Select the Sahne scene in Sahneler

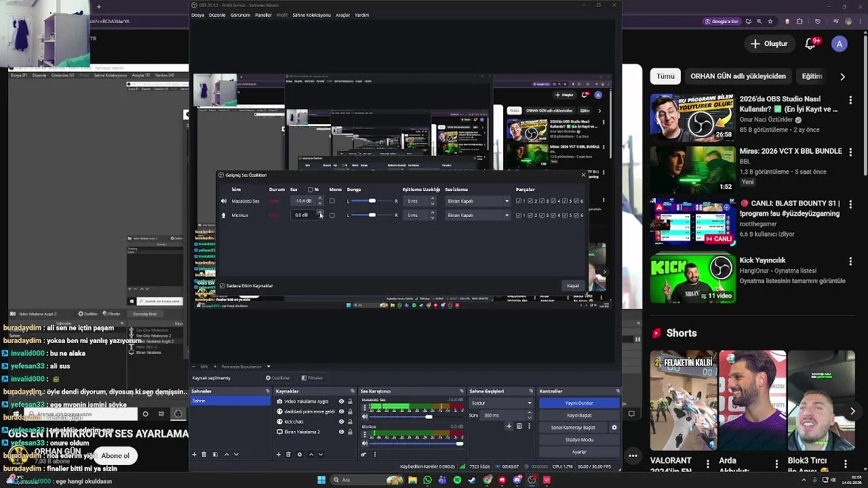click(231, 401)
